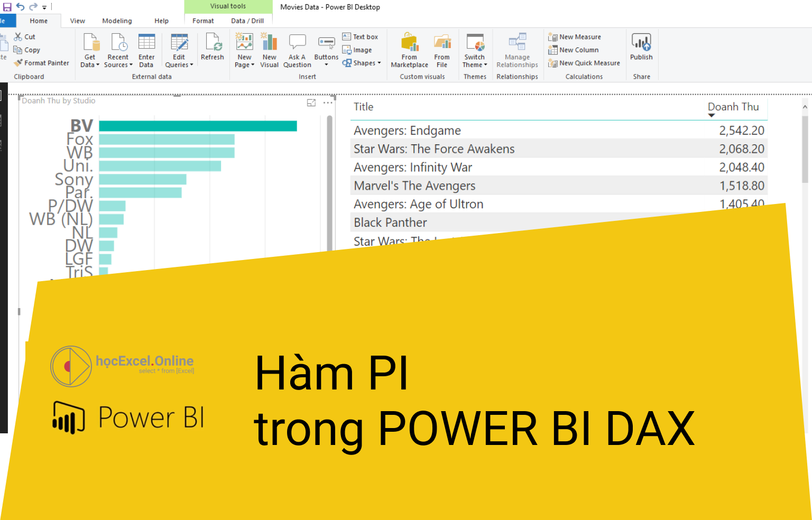Open the Switch Theme dropdown

[x=475, y=50]
